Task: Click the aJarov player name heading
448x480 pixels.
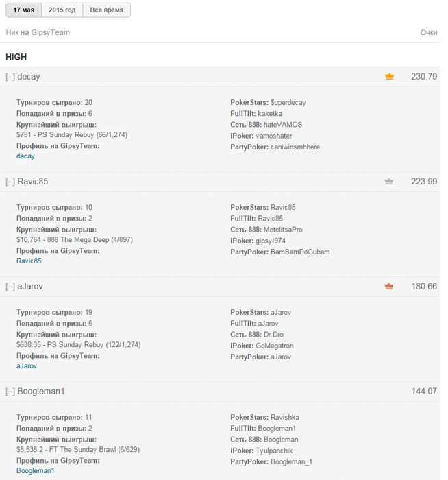Action: [30, 287]
